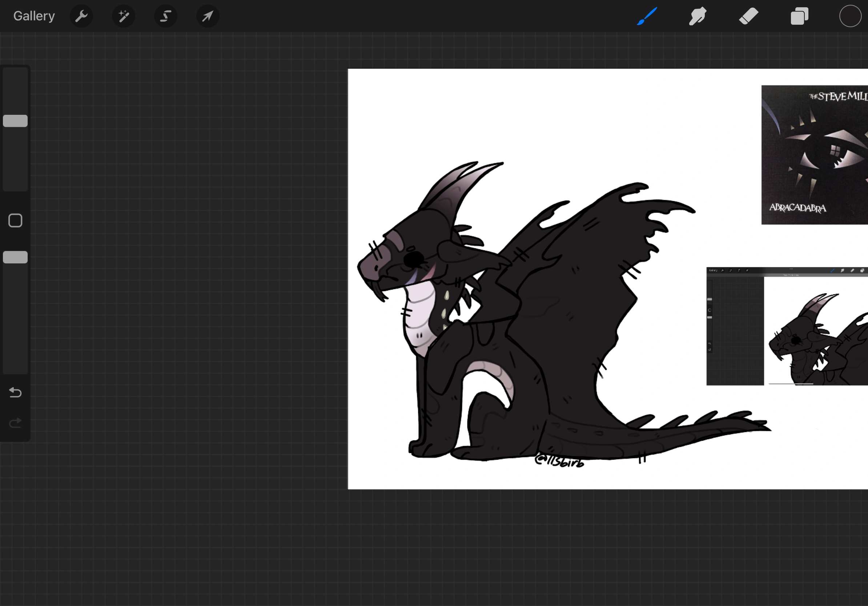The width and height of the screenshot is (868, 606).
Task: Undo the last stroke
Action: point(15,392)
